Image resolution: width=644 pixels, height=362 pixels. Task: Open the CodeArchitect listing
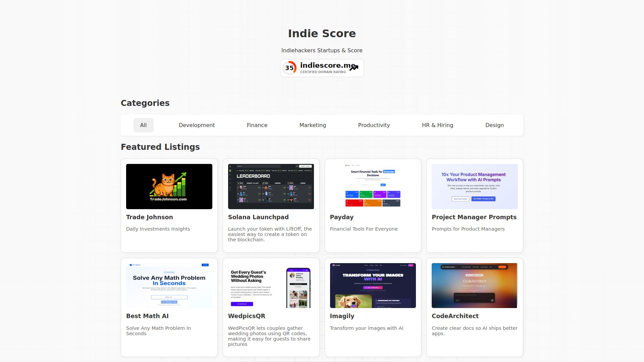[x=455, y=316]
